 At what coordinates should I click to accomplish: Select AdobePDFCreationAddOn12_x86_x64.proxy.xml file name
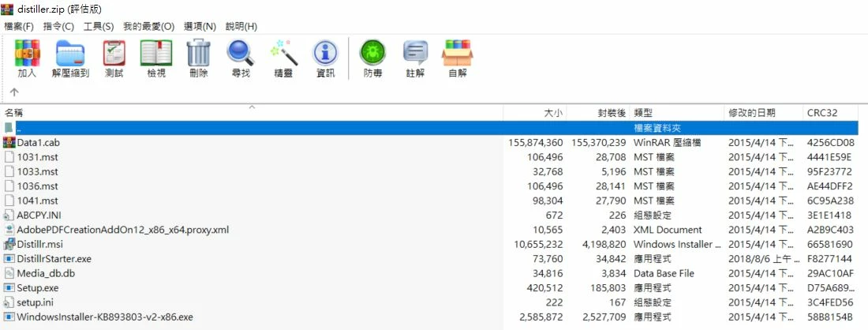(123, 230)
